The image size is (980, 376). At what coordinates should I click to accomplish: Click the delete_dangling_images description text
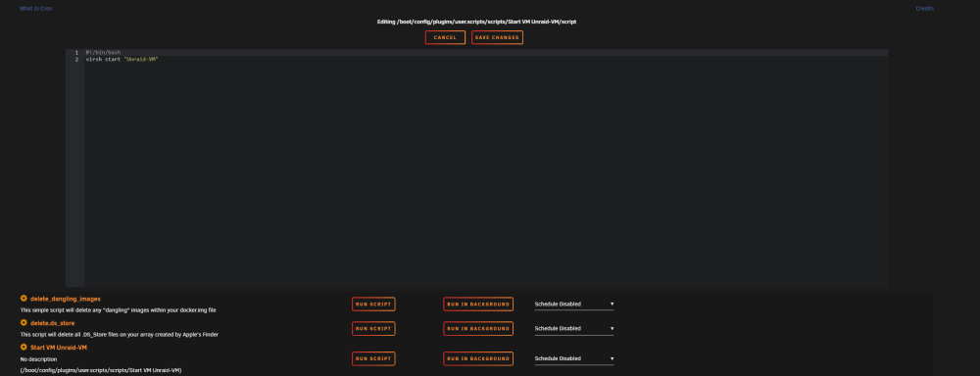click(x=119, y=310)
